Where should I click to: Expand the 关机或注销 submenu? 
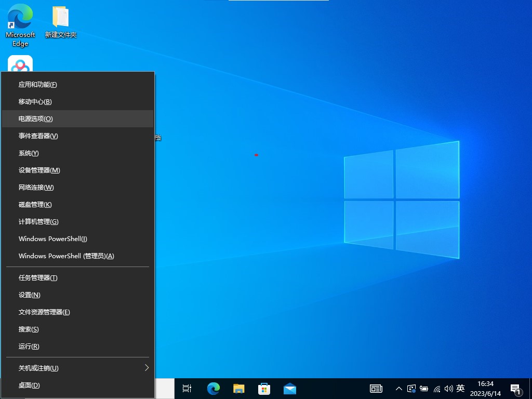pos(78,368)
